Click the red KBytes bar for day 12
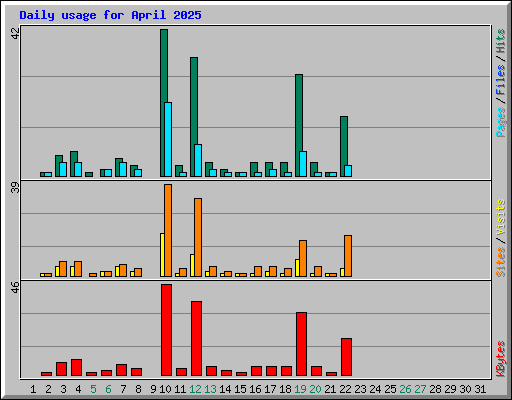Screen dimensions: 512x400 [196, 338]
